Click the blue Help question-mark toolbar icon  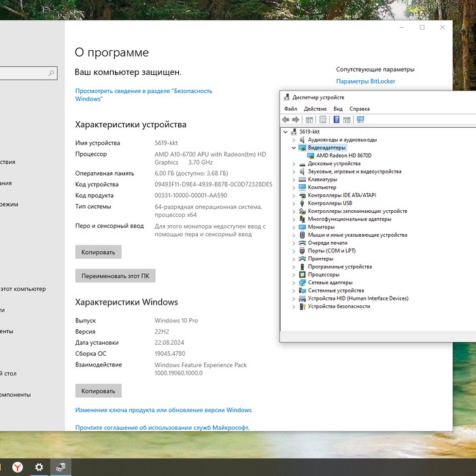coord(337,120)
